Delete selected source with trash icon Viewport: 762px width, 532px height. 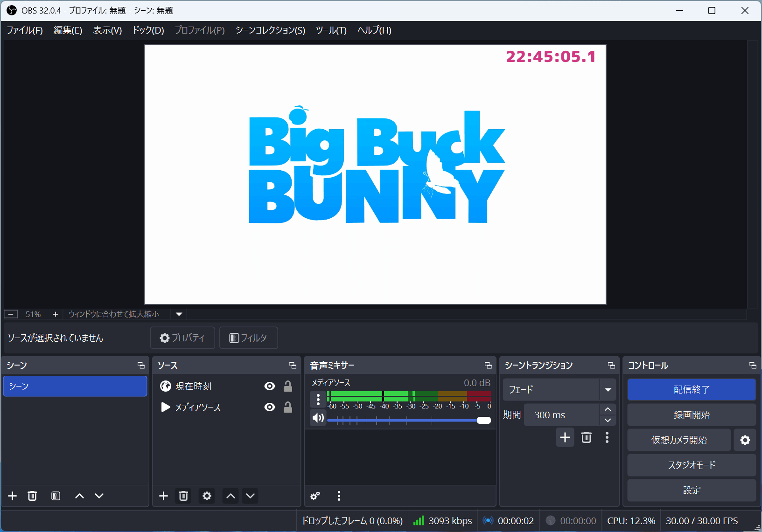coord(183,496)
